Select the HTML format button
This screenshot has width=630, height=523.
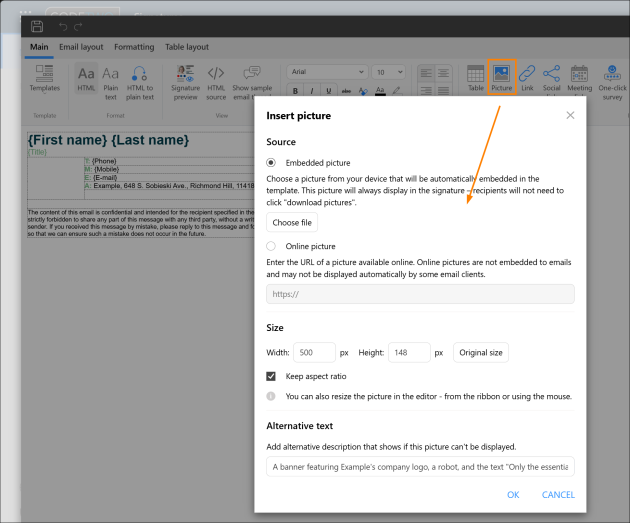point(86,79)
